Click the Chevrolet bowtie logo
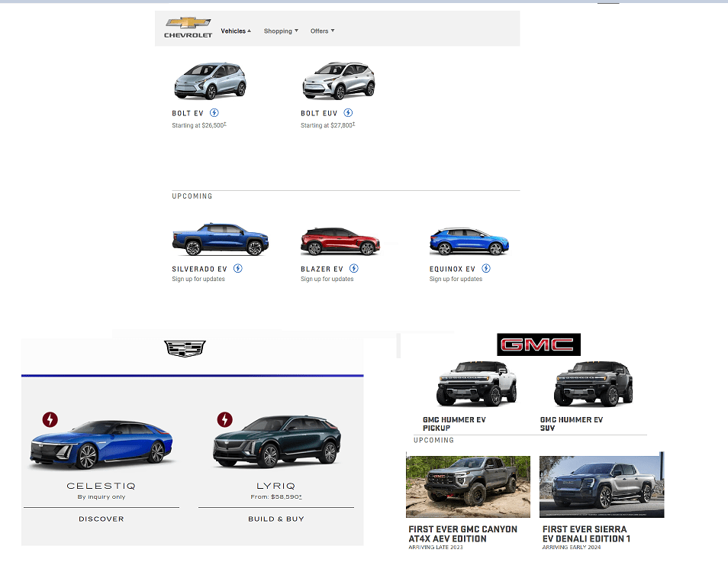This screenshot has width=728, height=569. [x=188, y=27]
